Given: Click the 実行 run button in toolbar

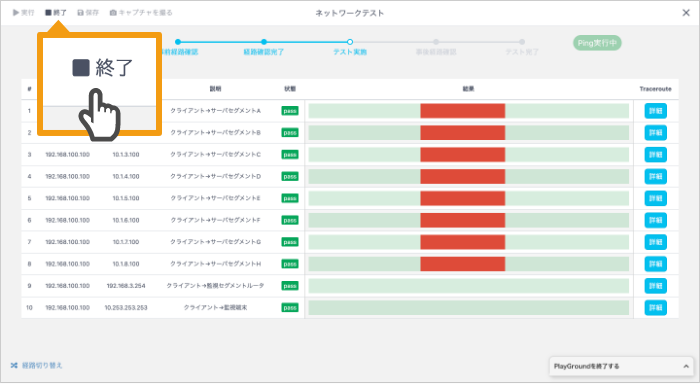Looking at the screenshot, I should (23, 13).
